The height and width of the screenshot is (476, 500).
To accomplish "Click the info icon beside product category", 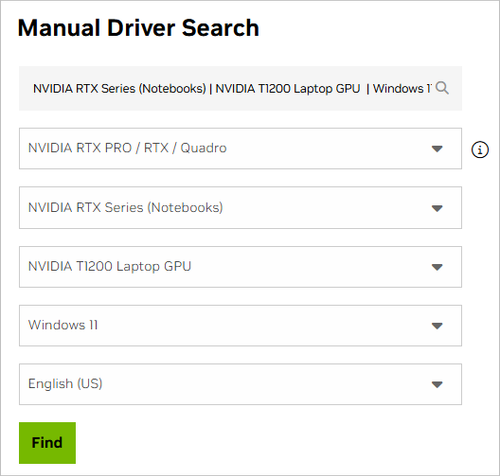I will [480, 149].
